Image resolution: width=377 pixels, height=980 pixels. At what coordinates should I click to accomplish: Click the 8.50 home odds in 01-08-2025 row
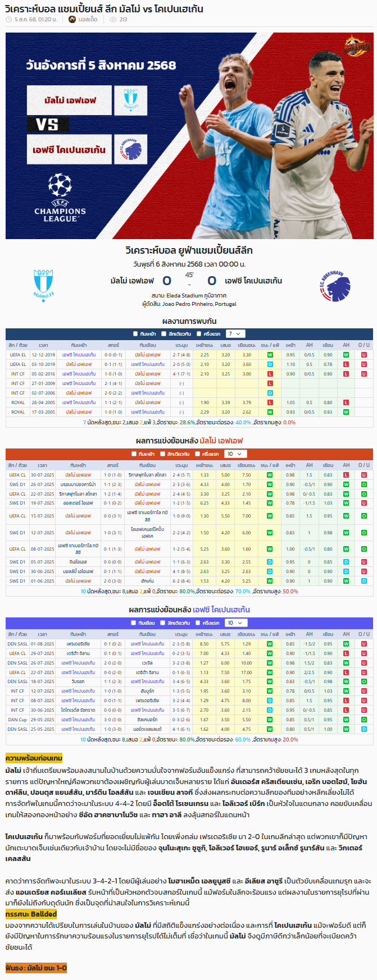click(205, 644)
